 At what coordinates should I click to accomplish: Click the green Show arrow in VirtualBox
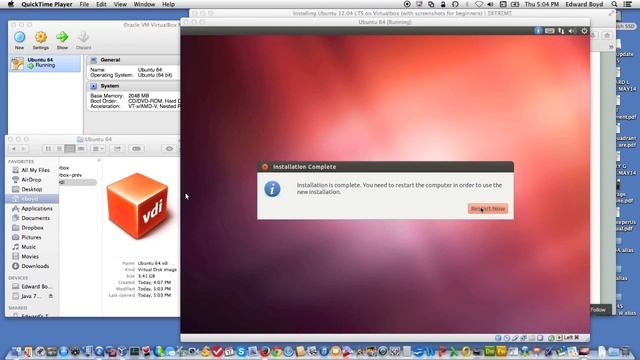coord(62,40)
